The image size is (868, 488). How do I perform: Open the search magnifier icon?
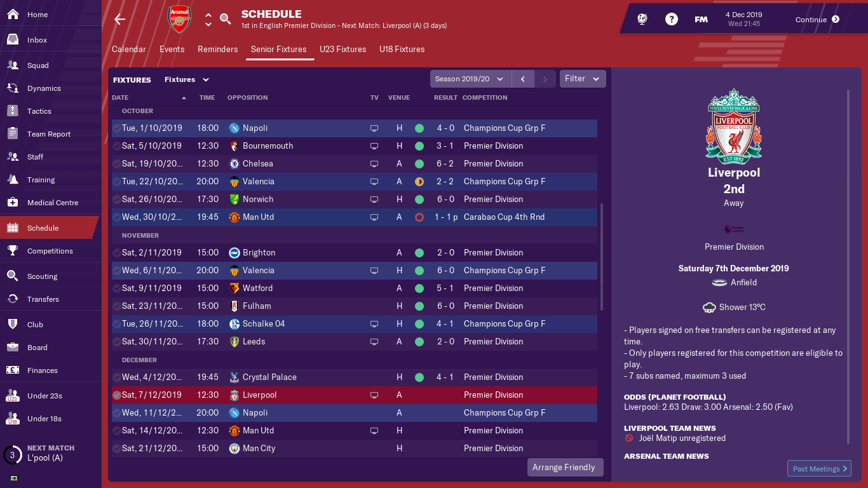[225, 19]
